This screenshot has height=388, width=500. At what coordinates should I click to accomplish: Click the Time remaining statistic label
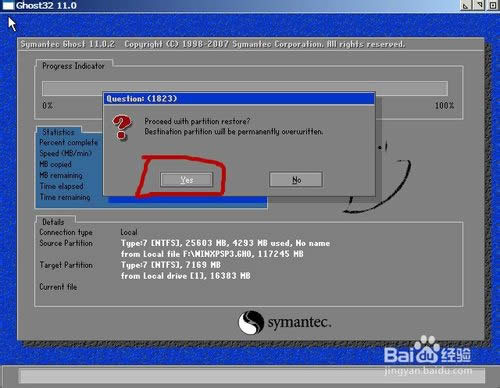(x=65, y=197)
